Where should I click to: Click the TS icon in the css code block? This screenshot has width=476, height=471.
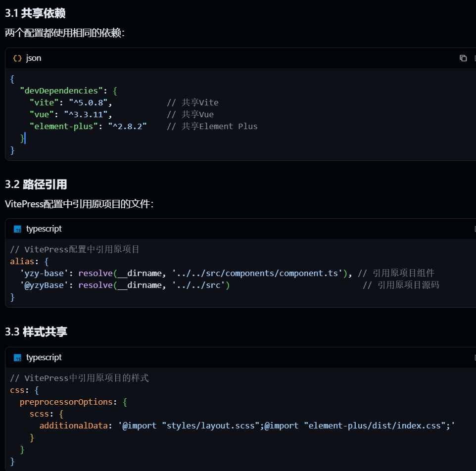click(x=18, y=358)
